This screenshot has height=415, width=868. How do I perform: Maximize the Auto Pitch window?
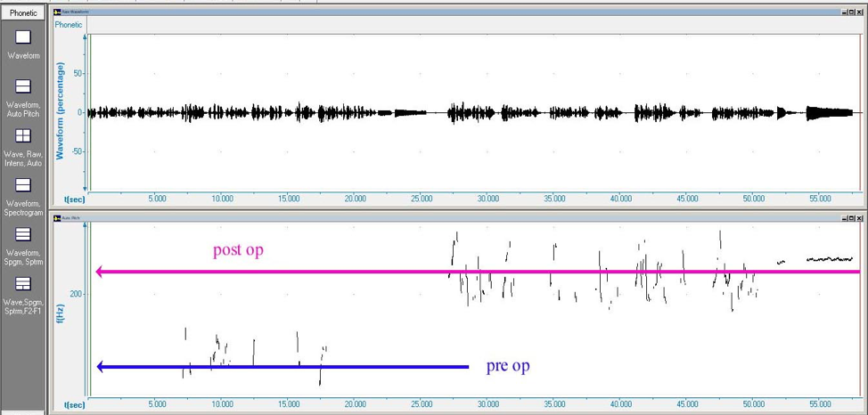point(851,217)
